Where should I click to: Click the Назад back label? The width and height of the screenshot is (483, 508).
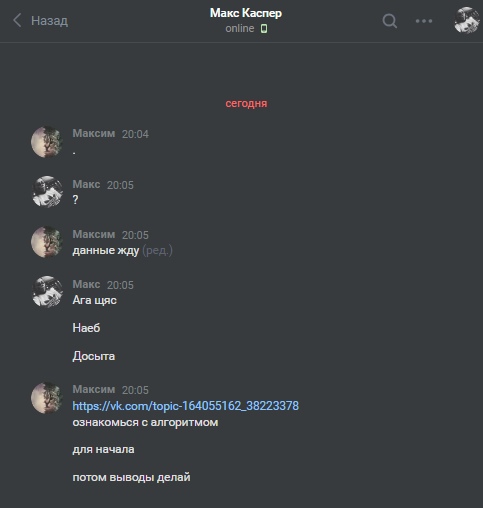point(49,21)
